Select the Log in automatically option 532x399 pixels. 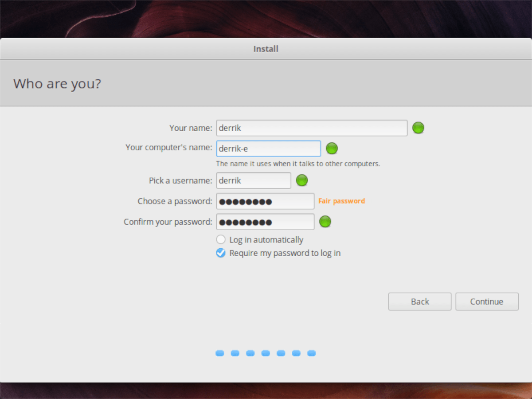point(260,240)
